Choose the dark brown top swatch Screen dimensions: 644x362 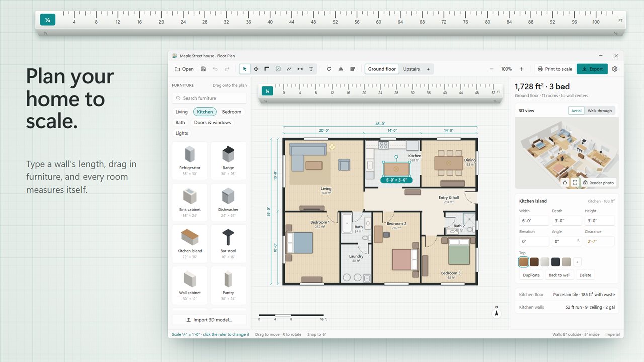(534, 262)
